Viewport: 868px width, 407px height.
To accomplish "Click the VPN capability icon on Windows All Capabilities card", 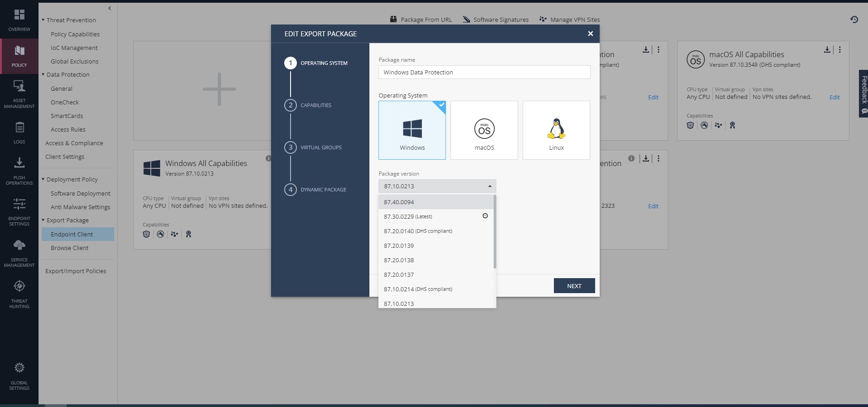I will 175,234.
